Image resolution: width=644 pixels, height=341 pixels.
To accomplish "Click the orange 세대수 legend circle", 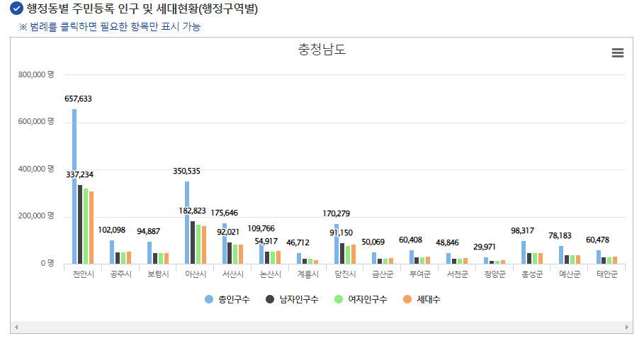I will click(407, 299).
